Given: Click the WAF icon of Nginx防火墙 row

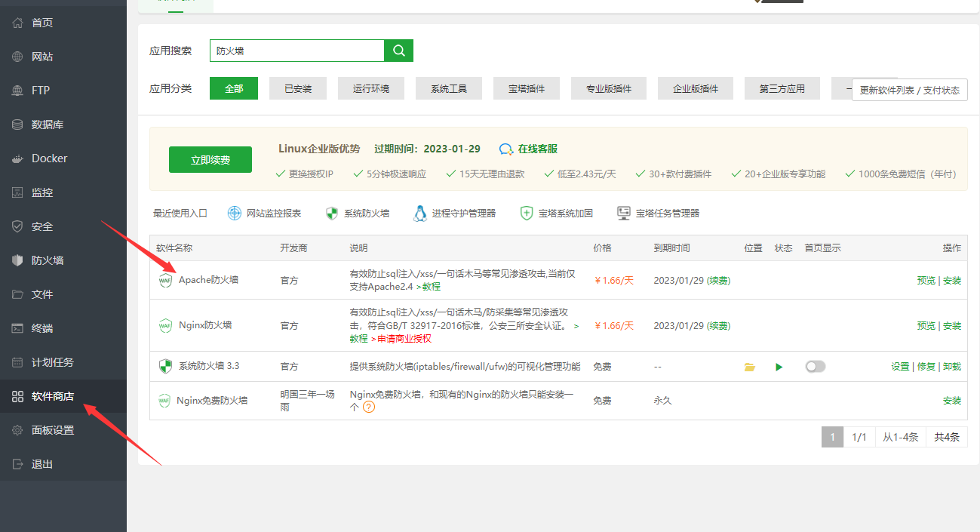Looking at the screenshot, I should click(165, 325).
